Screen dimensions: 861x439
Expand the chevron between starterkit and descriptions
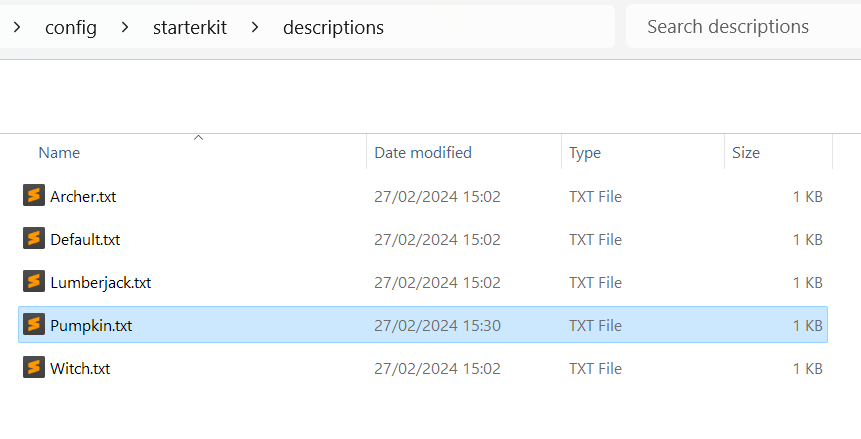coord(255,27)
